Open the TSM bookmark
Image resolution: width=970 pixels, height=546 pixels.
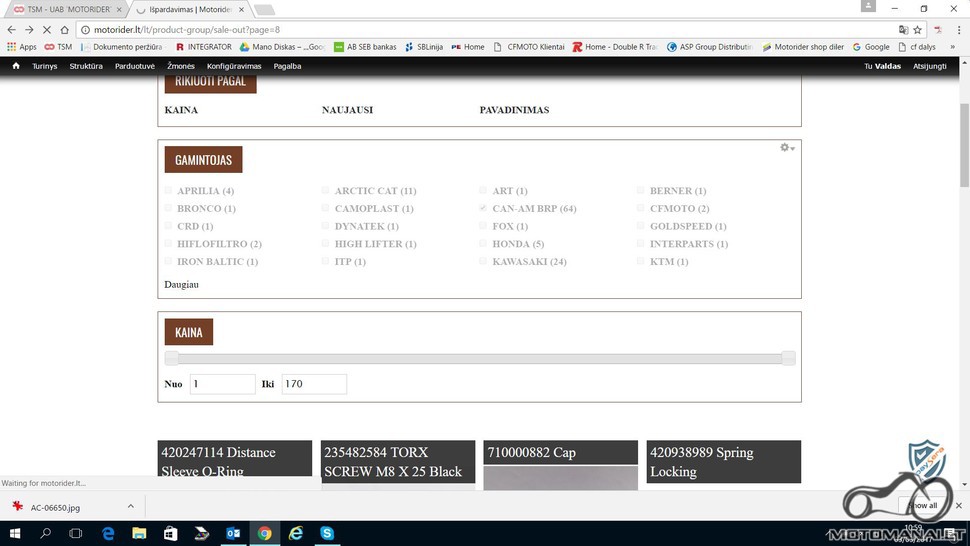(58, 47)
